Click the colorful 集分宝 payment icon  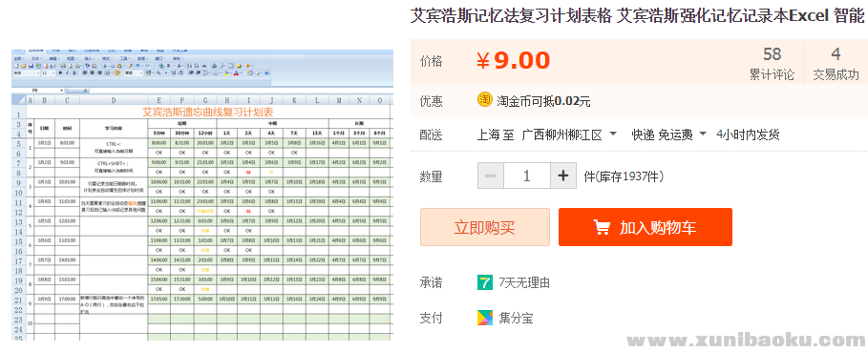click(485, 318)
